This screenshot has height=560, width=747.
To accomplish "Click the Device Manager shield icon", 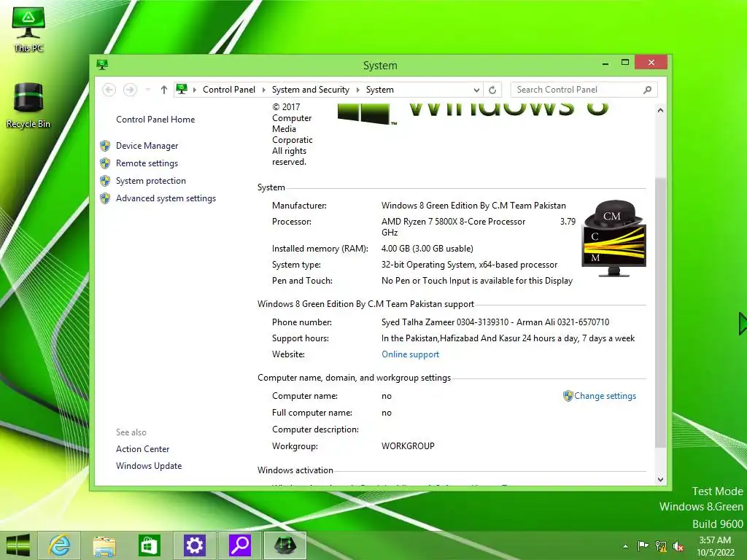I will 105,146.
